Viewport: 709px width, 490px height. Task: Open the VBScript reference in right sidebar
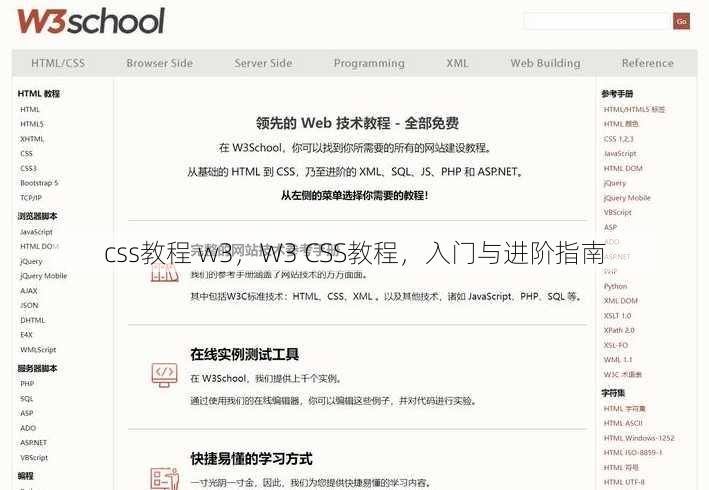(618, 212)
